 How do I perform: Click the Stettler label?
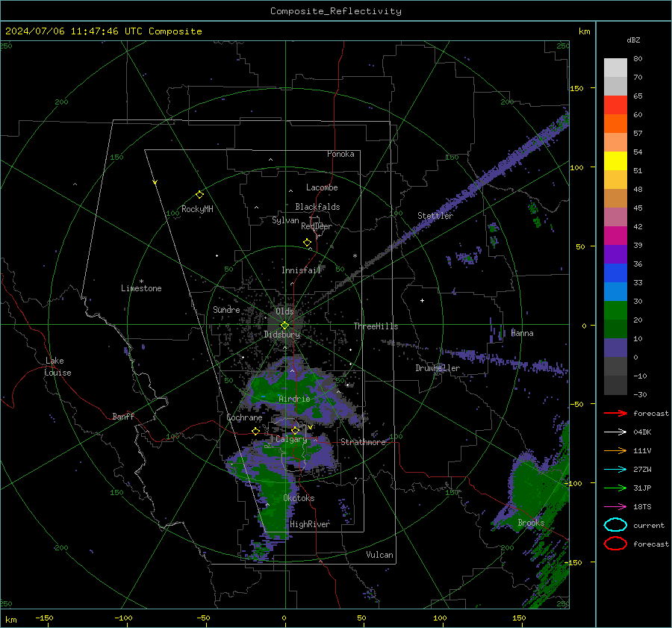click(435, 216)
